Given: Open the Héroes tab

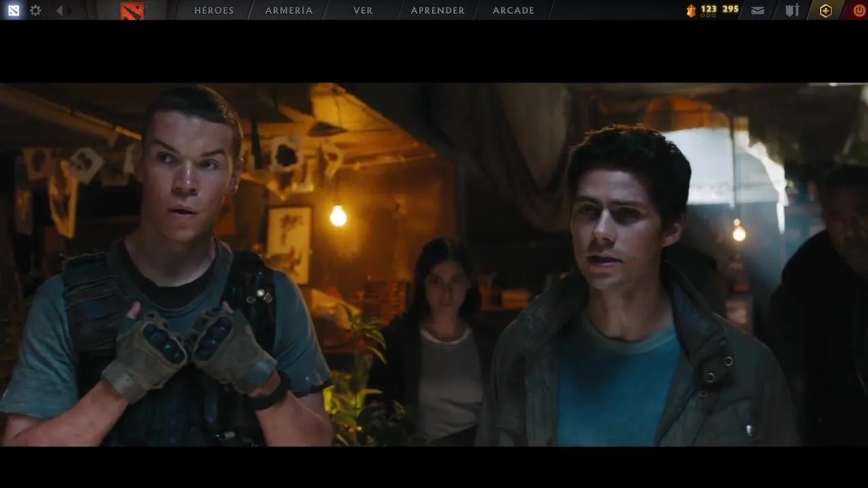Looking at the screenshot, I should point(214,10).
